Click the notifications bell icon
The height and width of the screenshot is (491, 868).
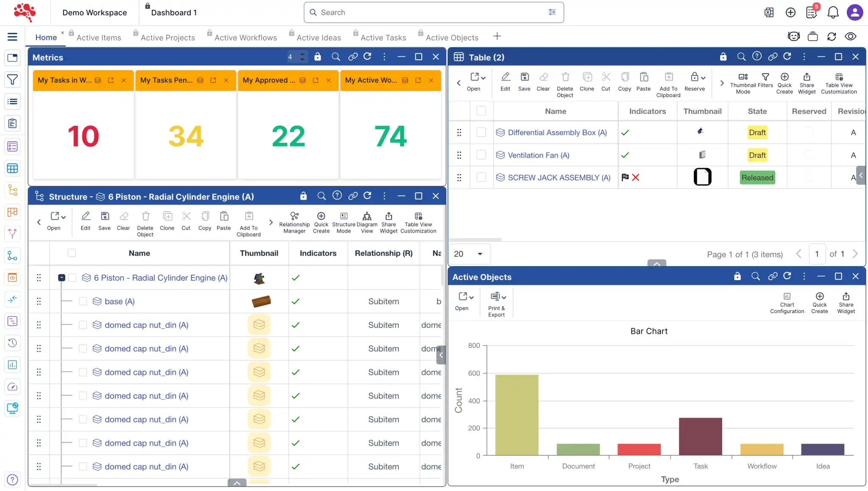tap(833, 12)
